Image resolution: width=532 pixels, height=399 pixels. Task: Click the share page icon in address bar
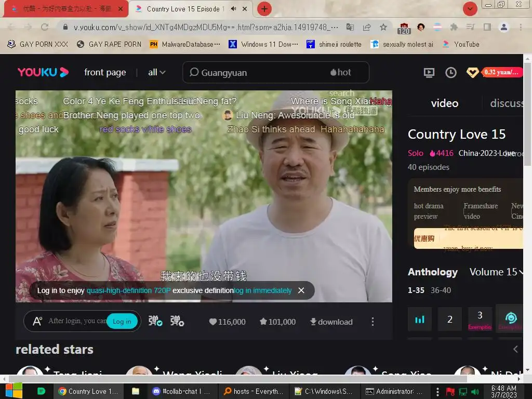click(367, 27)
